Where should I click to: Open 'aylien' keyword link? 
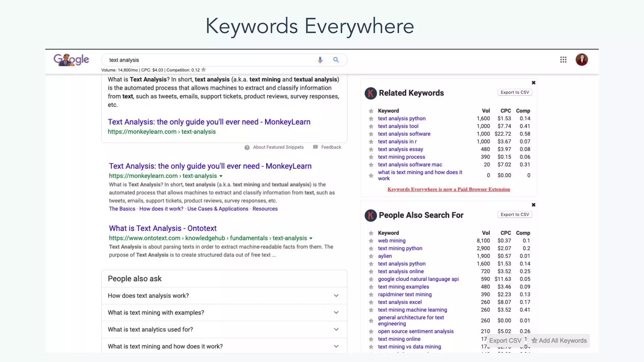pyautogui.click(x=385, y=256)
